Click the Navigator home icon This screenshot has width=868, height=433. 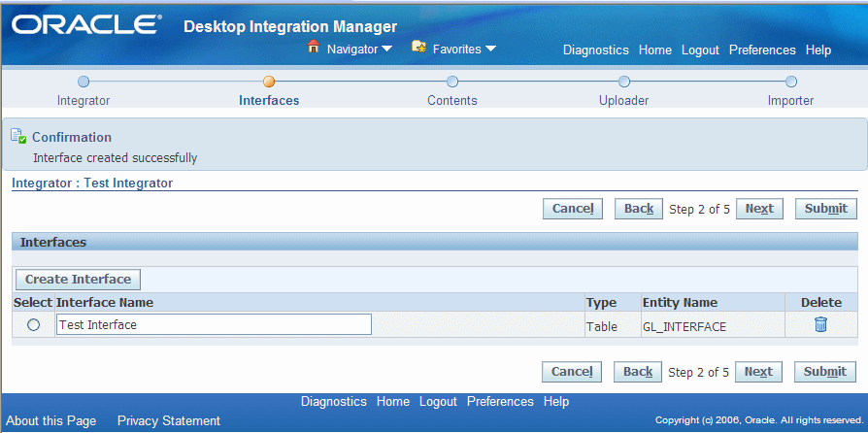pyautogui.click(x=314, y=47)
